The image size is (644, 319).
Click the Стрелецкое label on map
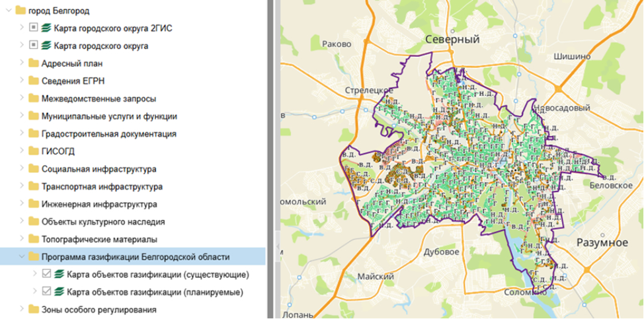(x=369, y=90)
